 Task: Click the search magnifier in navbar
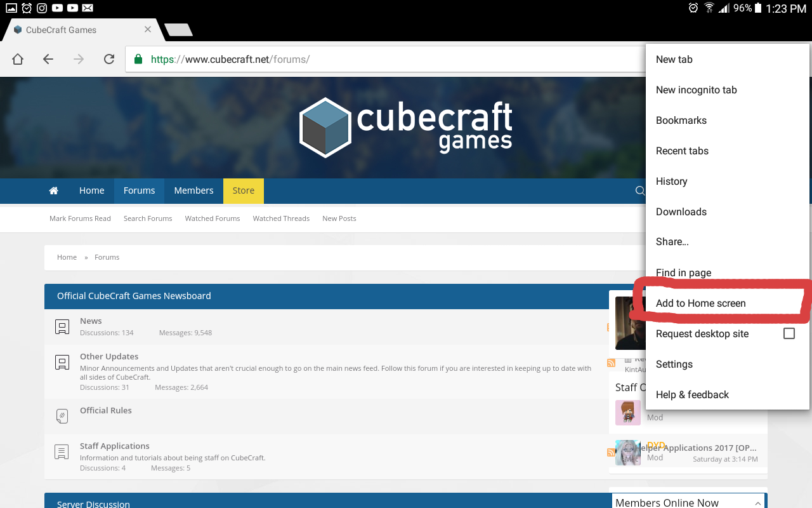point(640,190)
